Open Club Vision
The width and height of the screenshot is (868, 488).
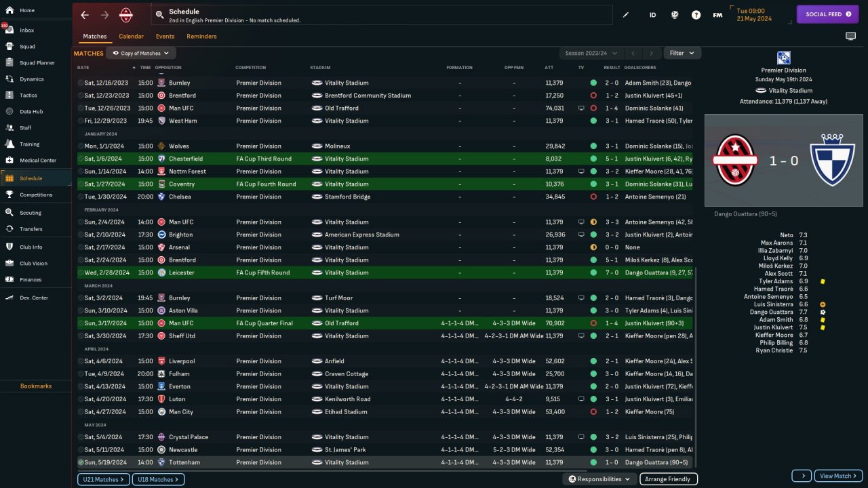[35, 264]
